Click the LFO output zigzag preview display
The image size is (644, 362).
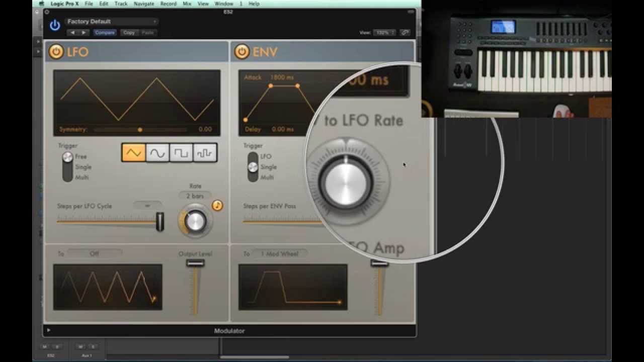click(108, 287)
